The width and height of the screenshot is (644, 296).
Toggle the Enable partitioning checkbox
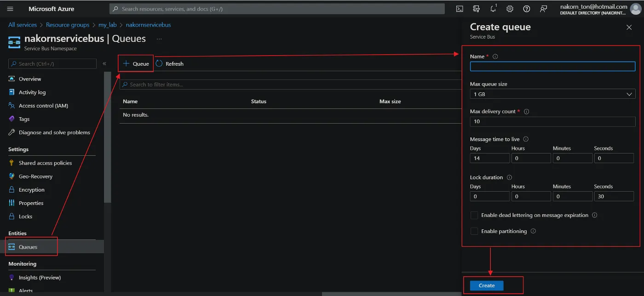click(474, 231)
